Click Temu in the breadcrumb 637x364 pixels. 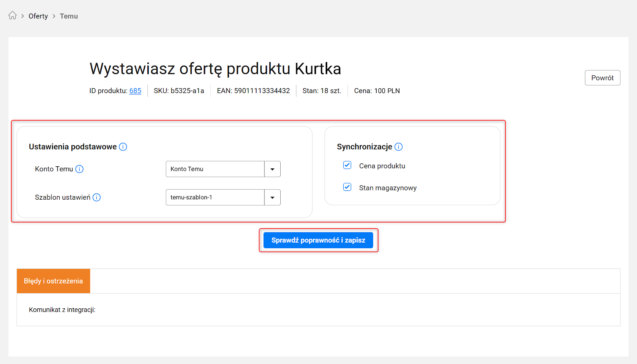69,16
